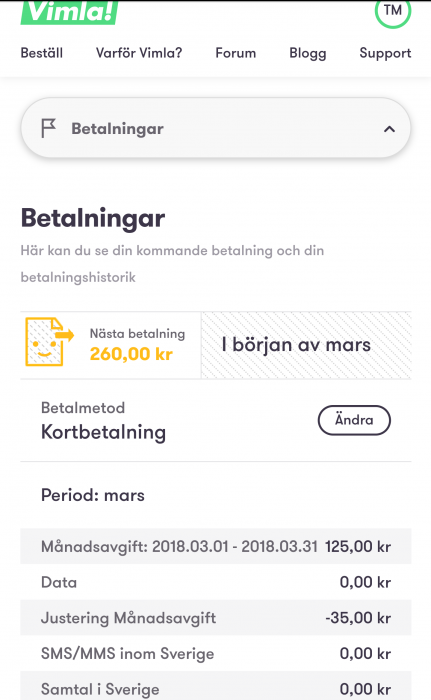Click the Månadsavgift 125,00 kr row

pos(216,546)
